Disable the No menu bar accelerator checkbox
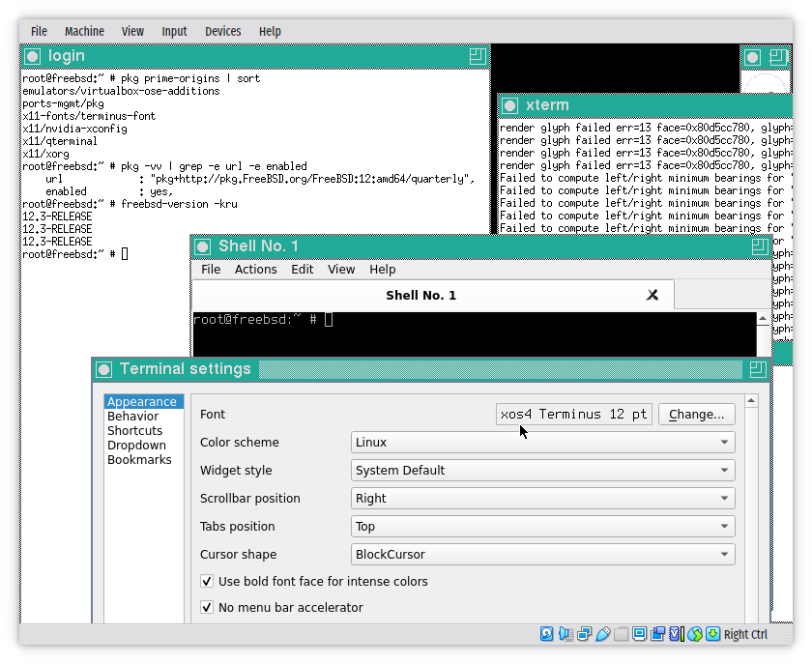The width and height of the screenshot is (812, 664). [207, 608]
